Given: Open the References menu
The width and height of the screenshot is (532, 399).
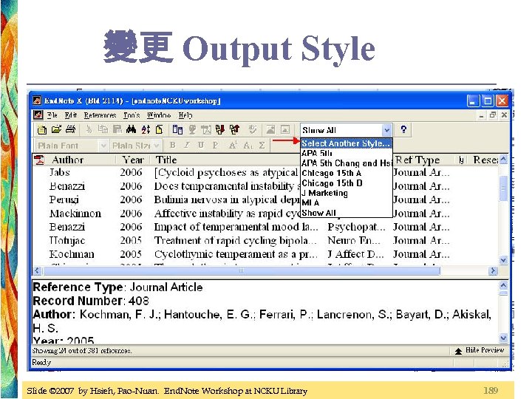Looking at the screenshot, I should click(x=100, y=115).
